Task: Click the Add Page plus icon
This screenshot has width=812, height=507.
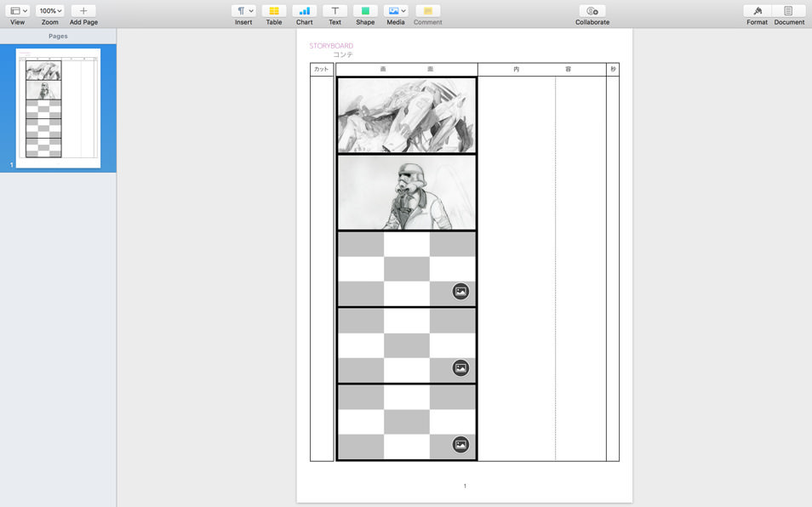Action: [83, 11]
